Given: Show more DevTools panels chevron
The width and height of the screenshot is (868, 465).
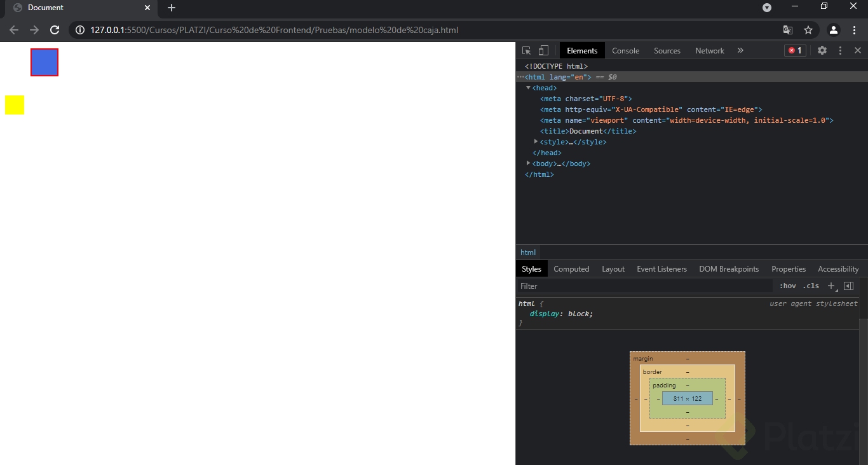Looking at the screenshot, I should click(x=740, y=50).
